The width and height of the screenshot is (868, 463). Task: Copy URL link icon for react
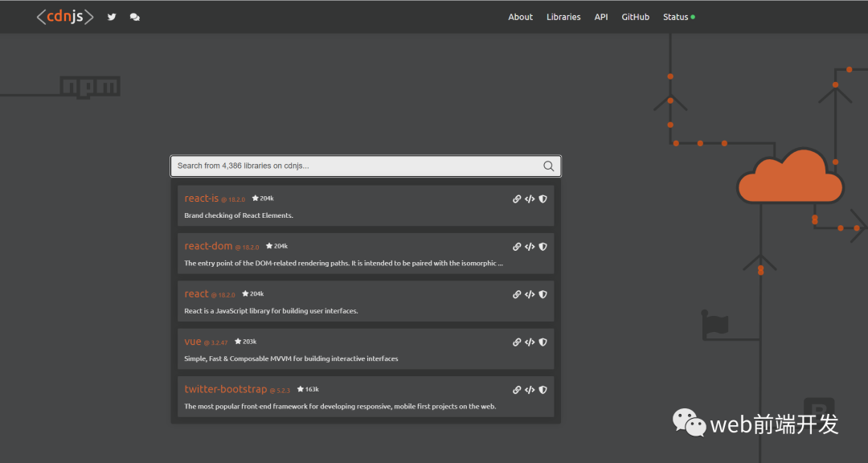point(517,294)
